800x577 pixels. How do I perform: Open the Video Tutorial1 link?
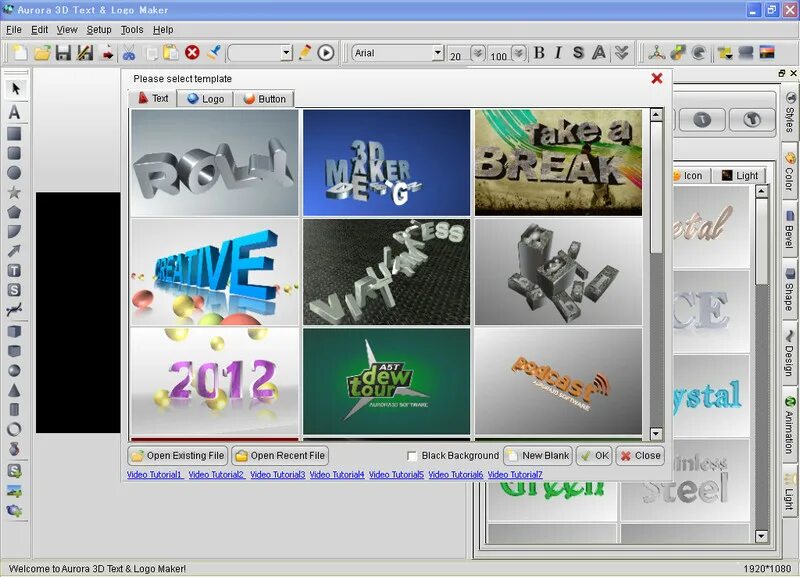[155, 474]
